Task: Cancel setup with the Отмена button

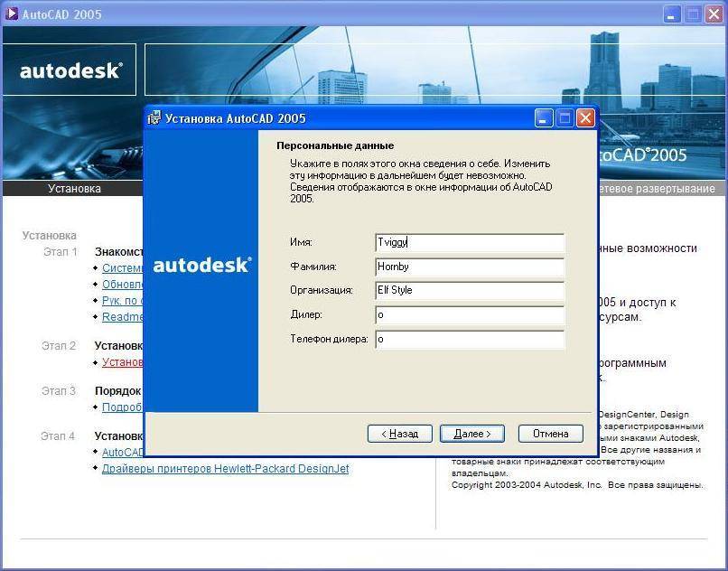Action: coord(551,434)
